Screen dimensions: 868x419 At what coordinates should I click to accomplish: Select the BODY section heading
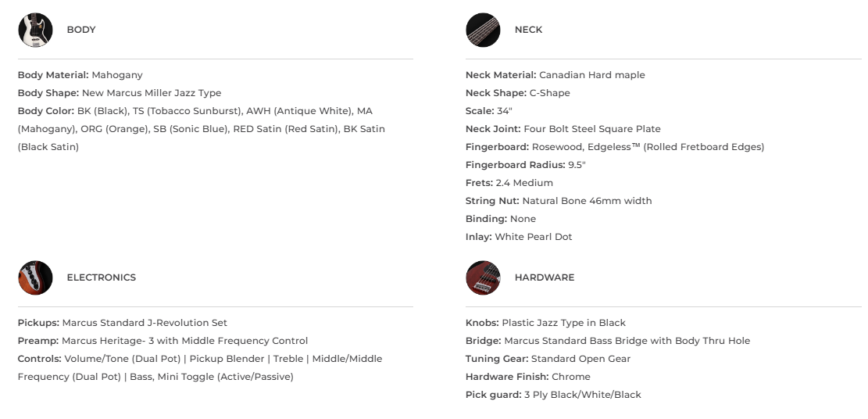point(81,30)
